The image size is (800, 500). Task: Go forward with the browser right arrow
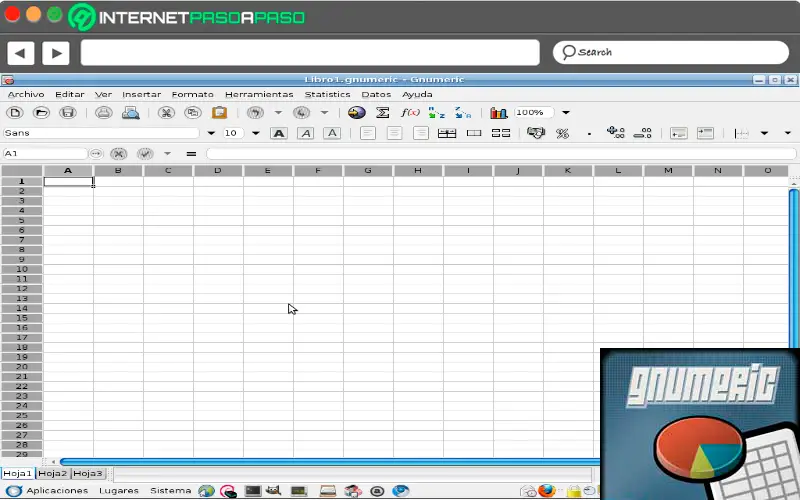56,53
